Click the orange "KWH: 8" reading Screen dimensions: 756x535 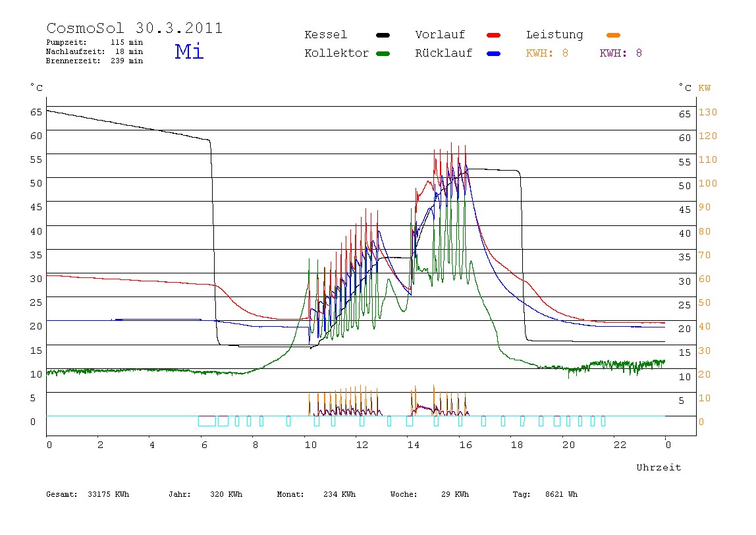(547, 53)
